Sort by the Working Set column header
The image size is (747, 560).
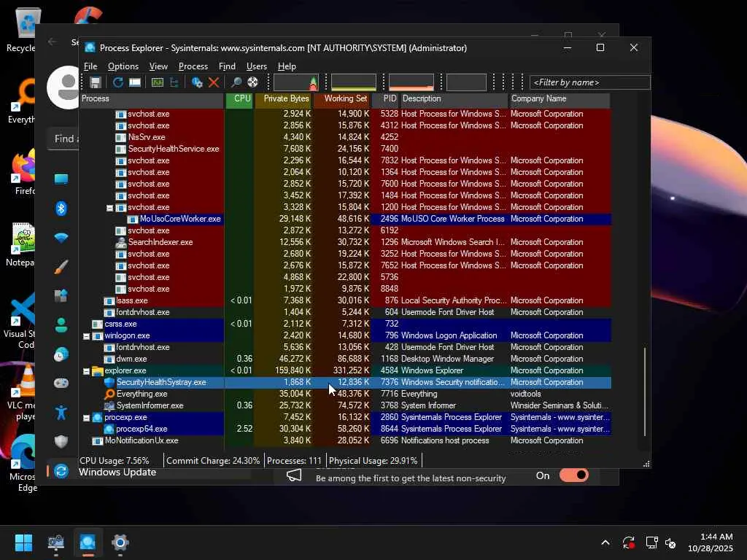(342, 98)
